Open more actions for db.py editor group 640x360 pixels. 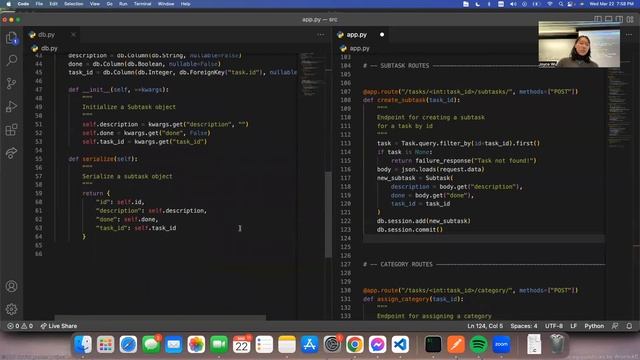(x=321, y=35)
